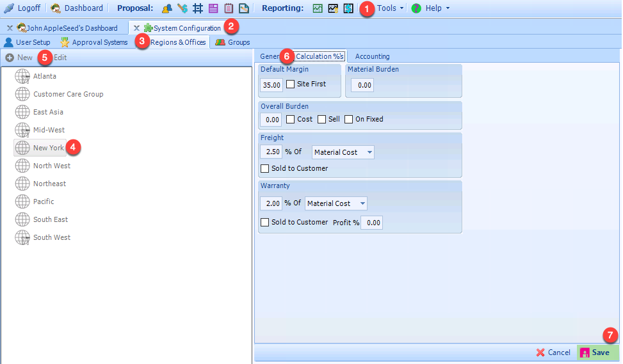Enable the Site First checkbox
The image size is (623, 364).
click(291, 84)
